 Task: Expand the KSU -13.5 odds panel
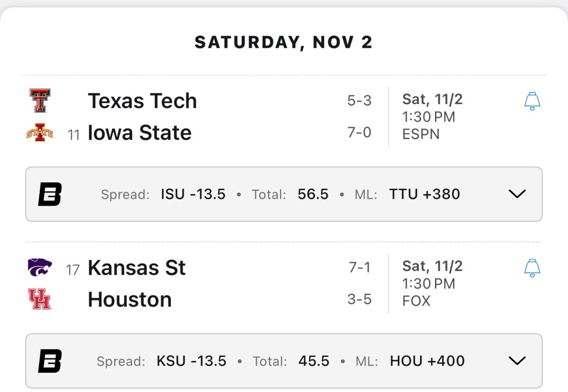click(517, 361)
